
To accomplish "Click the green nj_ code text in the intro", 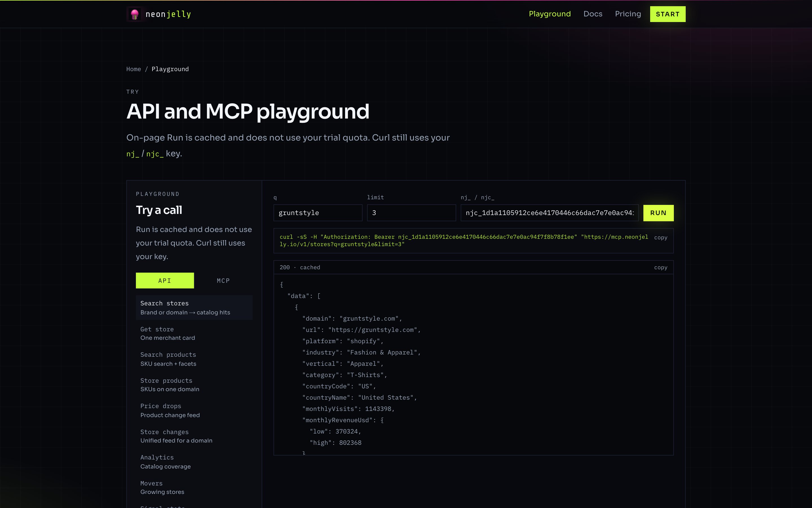I will tap(133, 154).
